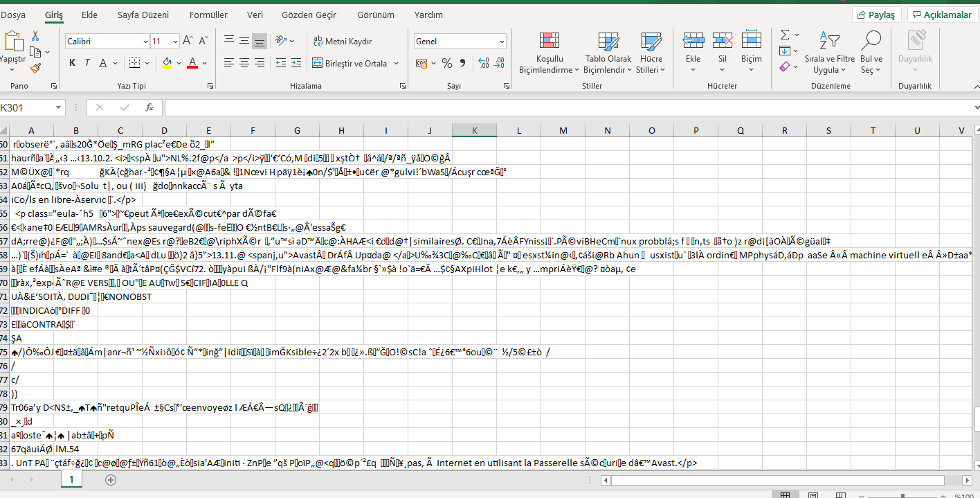
Task: Switch to the Ekle ribbon tab
Action: click(89, 15)
